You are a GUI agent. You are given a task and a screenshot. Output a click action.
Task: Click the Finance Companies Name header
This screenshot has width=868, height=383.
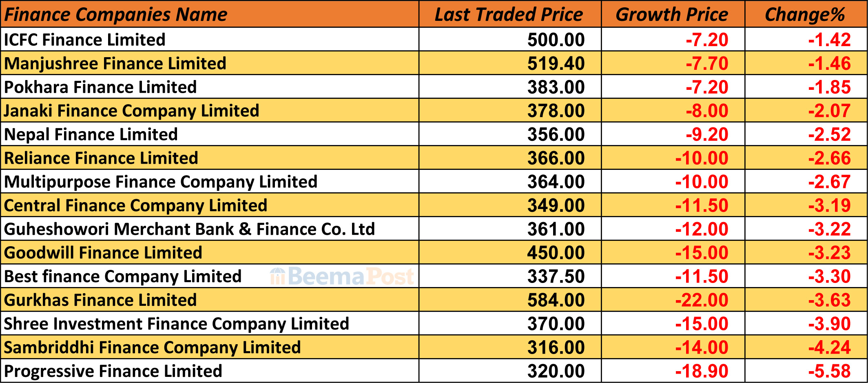tap(116, 15)
